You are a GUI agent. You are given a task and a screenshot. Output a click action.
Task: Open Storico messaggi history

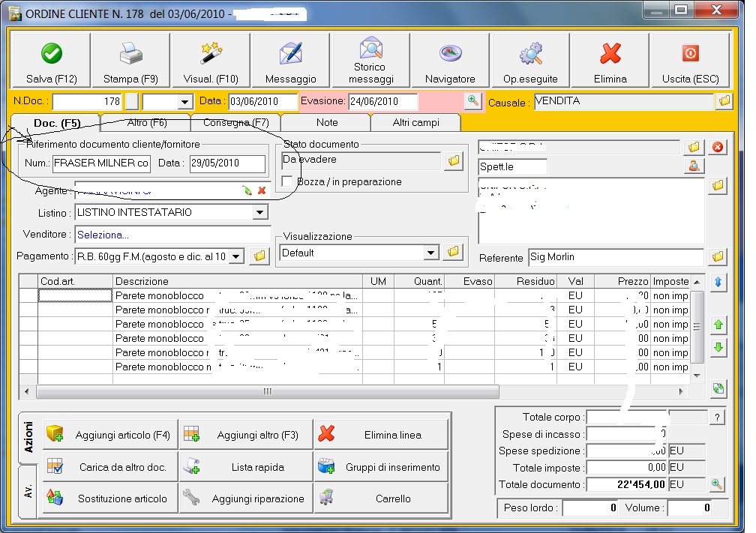(x=370, y=60)
